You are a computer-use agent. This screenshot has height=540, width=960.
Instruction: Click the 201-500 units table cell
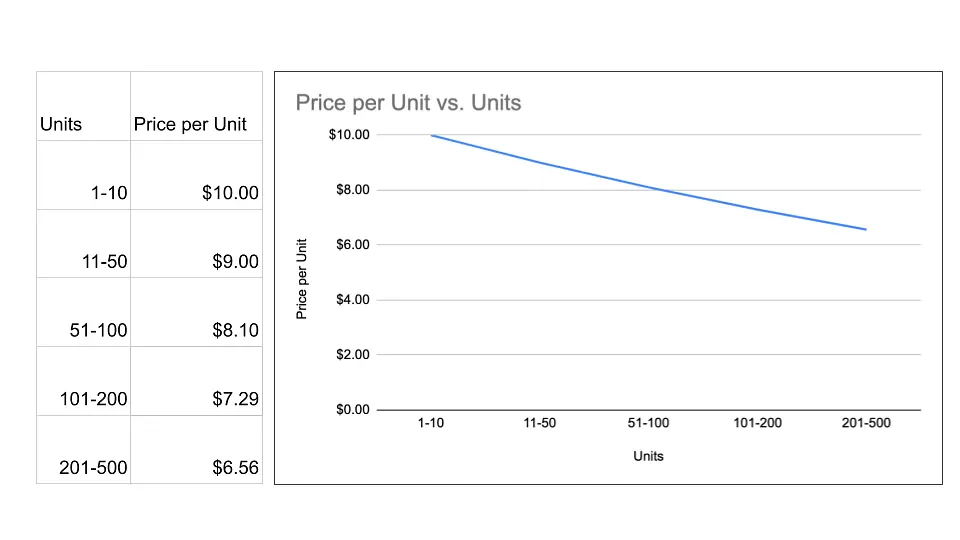coord(83,449)
